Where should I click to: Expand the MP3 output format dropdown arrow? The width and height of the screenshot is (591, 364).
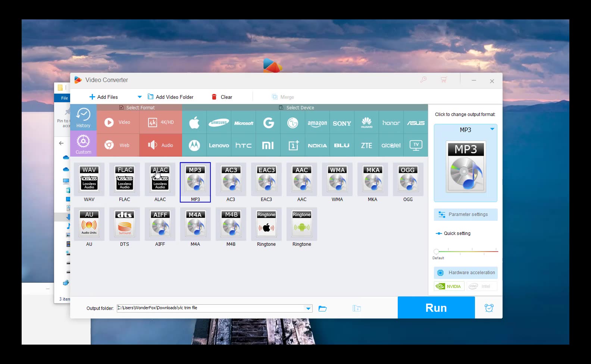(492, 129)
